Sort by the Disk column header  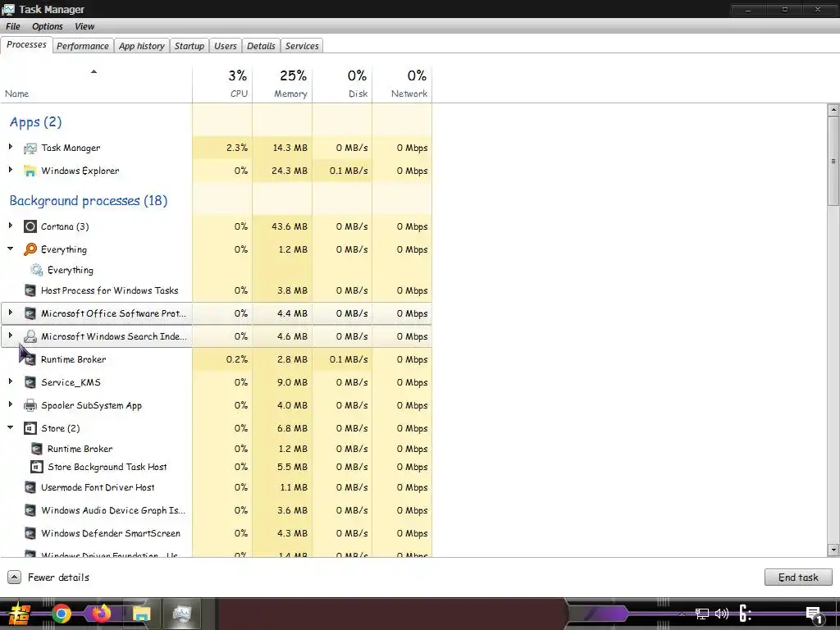342,84
